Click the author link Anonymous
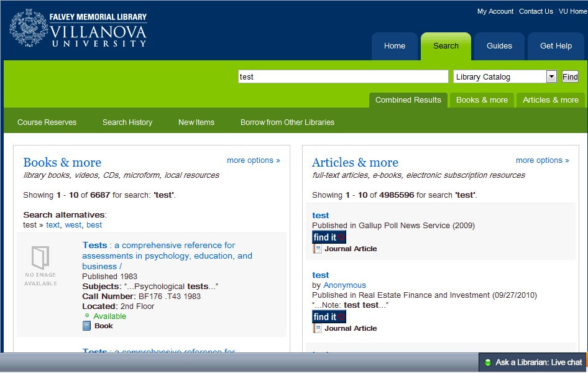The height and width of the screenshot is (373, 588). click(x=344, y=285)
